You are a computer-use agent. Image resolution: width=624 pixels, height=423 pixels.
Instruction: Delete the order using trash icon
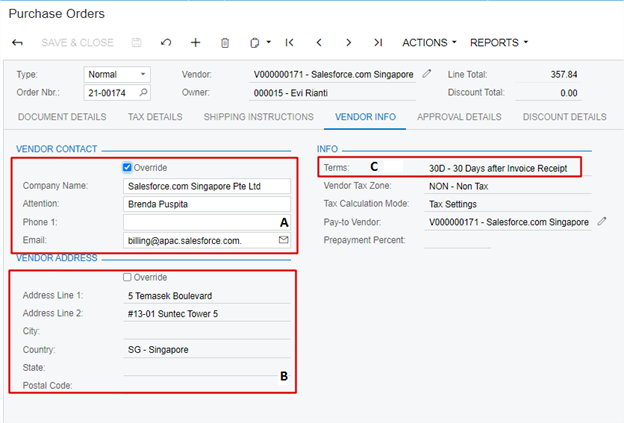[225, 43]
